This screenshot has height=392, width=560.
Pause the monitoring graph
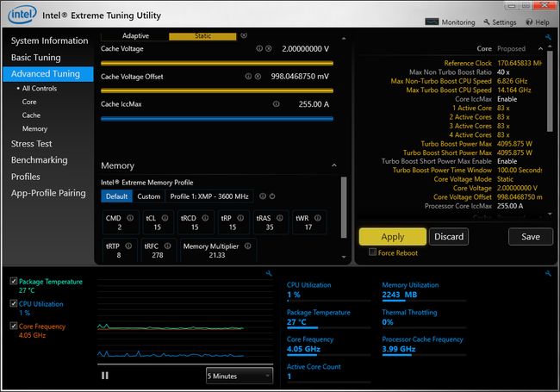point(104,376)
